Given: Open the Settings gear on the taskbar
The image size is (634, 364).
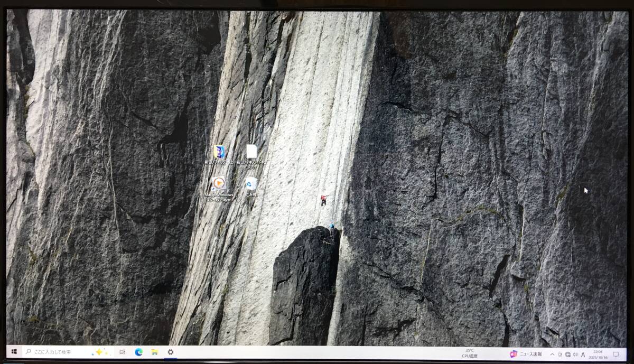Looking at the screenshot, I should coord(170,352).
